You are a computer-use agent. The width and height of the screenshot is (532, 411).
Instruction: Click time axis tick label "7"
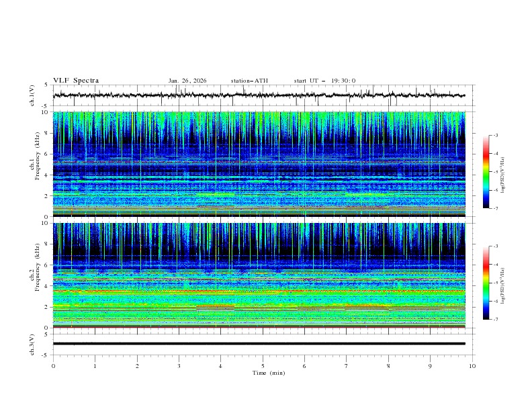pos(347,366)
